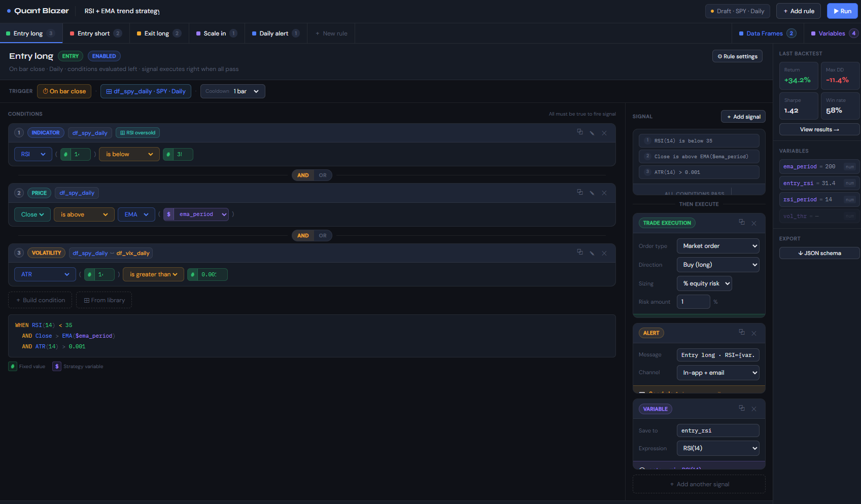Edit the PRICE condition using its pencil icon
This screenshot has width=861, height=504.
coord(592,193)
